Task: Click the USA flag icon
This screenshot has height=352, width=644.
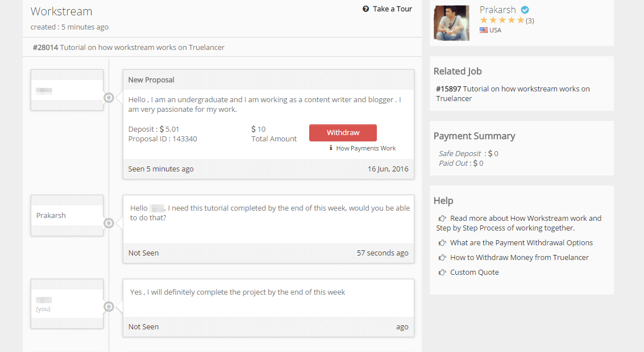Action: pos(484,30)
